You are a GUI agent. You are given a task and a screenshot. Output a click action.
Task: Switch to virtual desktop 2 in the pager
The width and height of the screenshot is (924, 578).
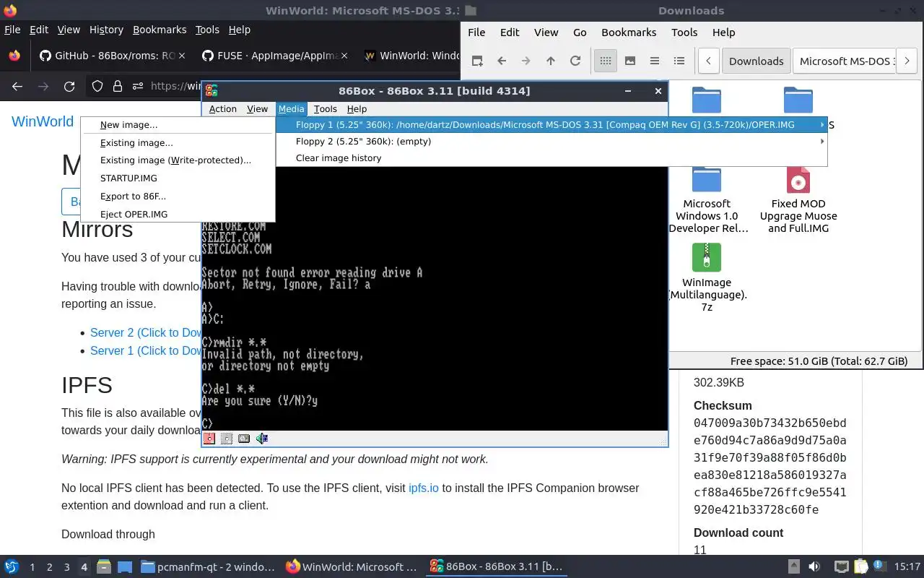49,567
